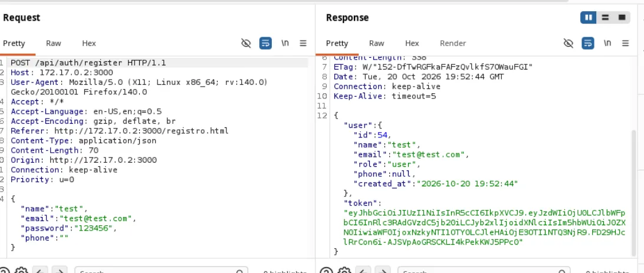Image resolution: width=644 pixels, height=273 pixels.
Task: Toggle non-printable characters in Request panel
Action: point(246,43)
